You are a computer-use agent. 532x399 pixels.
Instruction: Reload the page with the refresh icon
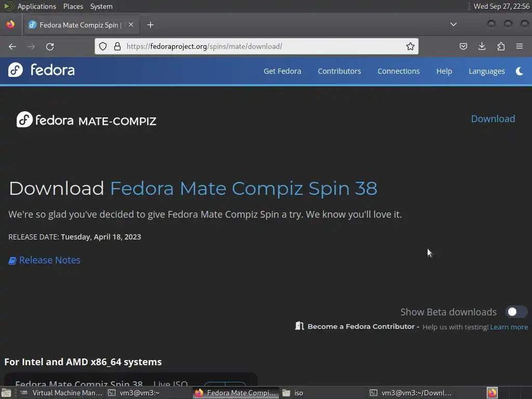coord(50,46)
